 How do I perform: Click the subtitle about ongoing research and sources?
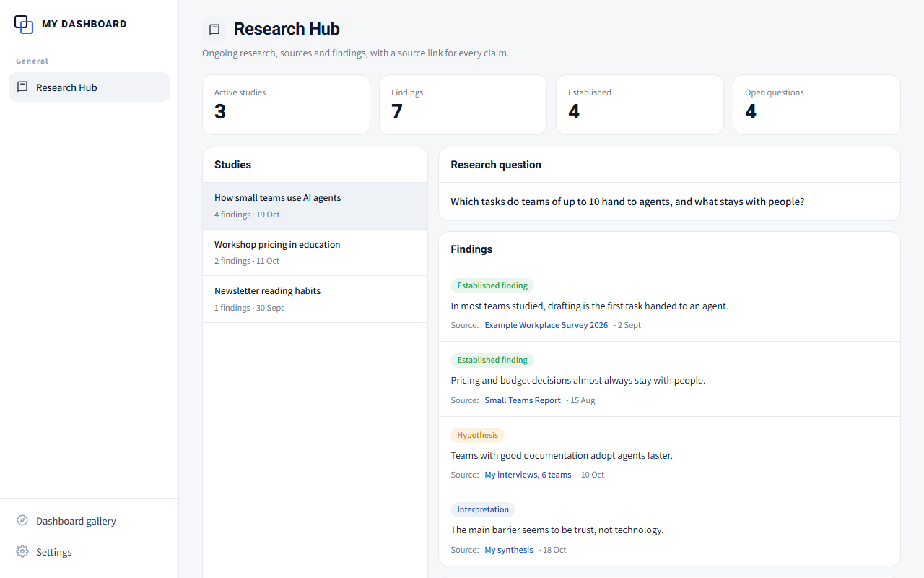[355, 53]
